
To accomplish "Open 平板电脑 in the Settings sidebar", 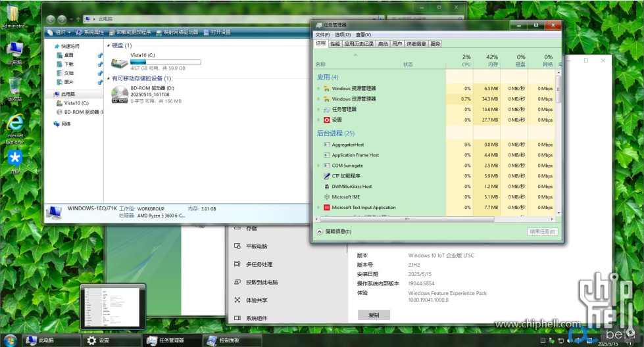I will click(x=251, y=246).
